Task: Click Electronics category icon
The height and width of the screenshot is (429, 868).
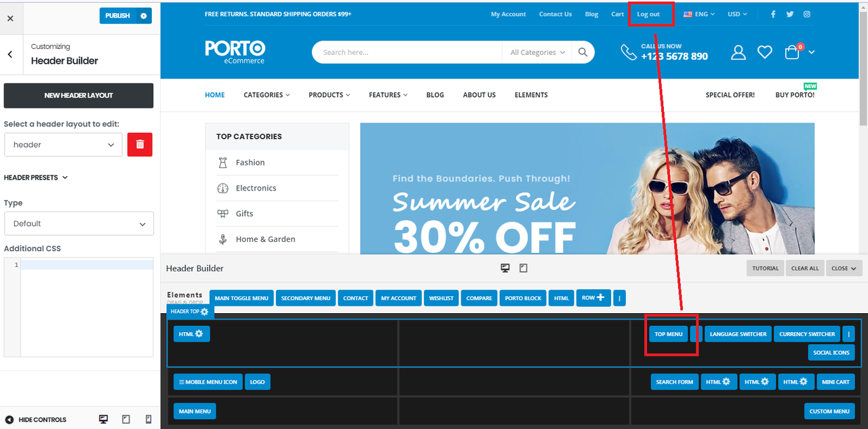Action: (x=222, y=188)
